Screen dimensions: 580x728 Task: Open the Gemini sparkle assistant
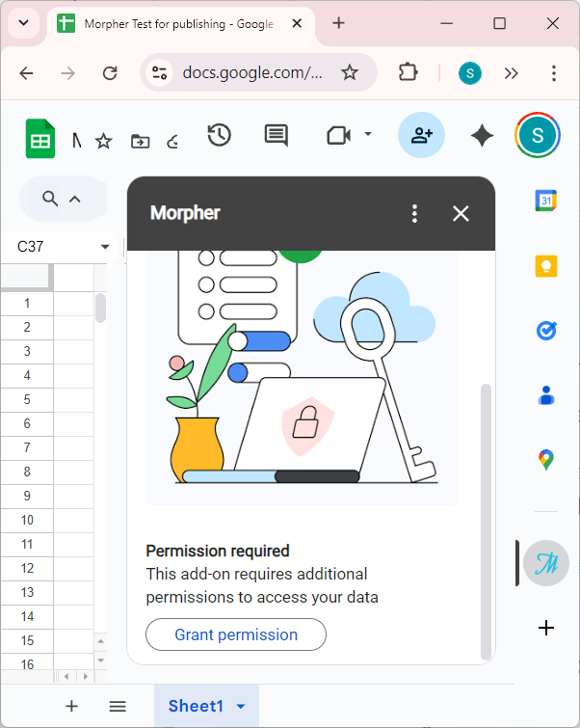click(x=482, y=136)
